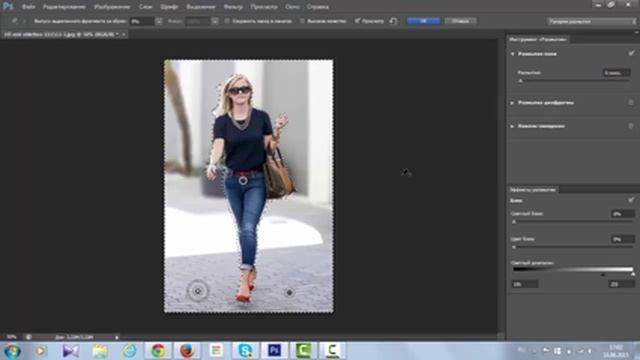Click the Светлый боке slider
This screenshot has height=360, width=640.
tap(573, 222)
